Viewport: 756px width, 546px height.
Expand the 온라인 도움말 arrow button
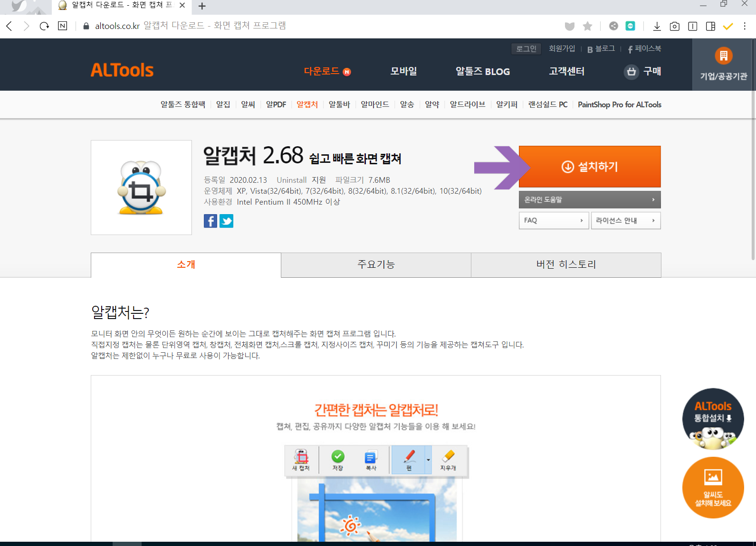(590, 200)
